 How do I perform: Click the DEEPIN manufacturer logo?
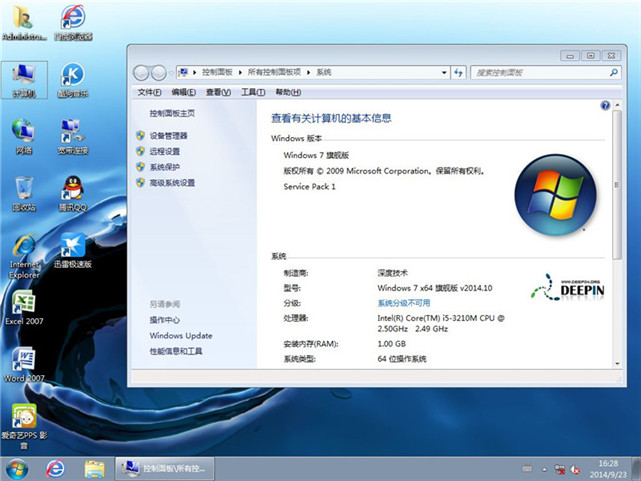(x=568, y=287)
